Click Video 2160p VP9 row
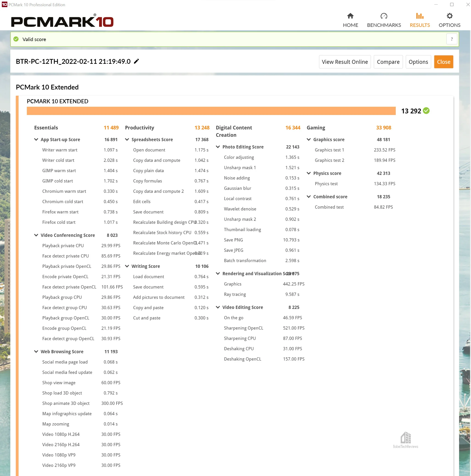 (x=81, y=465)
